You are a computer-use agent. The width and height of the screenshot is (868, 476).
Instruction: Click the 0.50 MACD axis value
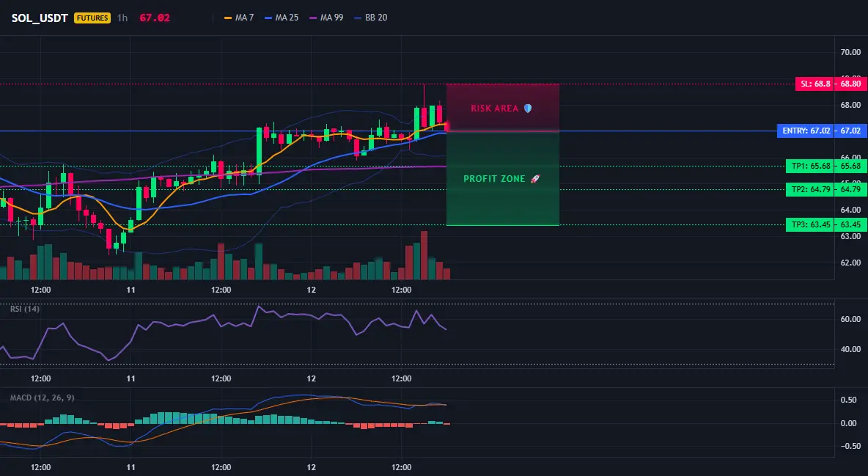(x=849, y=400)
